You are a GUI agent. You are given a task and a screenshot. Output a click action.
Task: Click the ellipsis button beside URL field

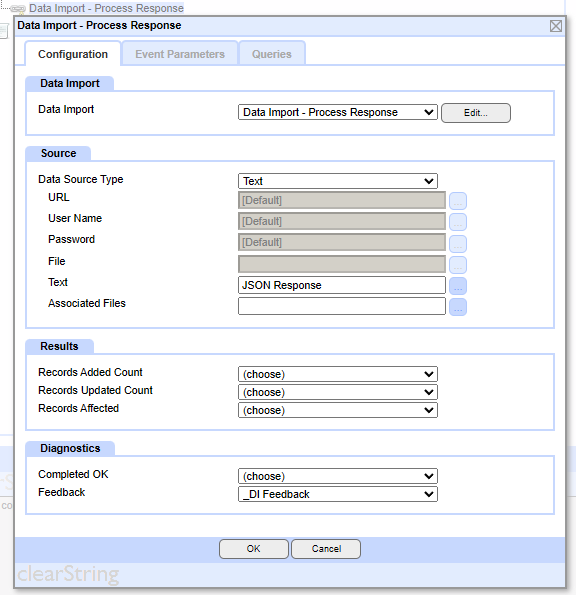click(x=458, y=201)
